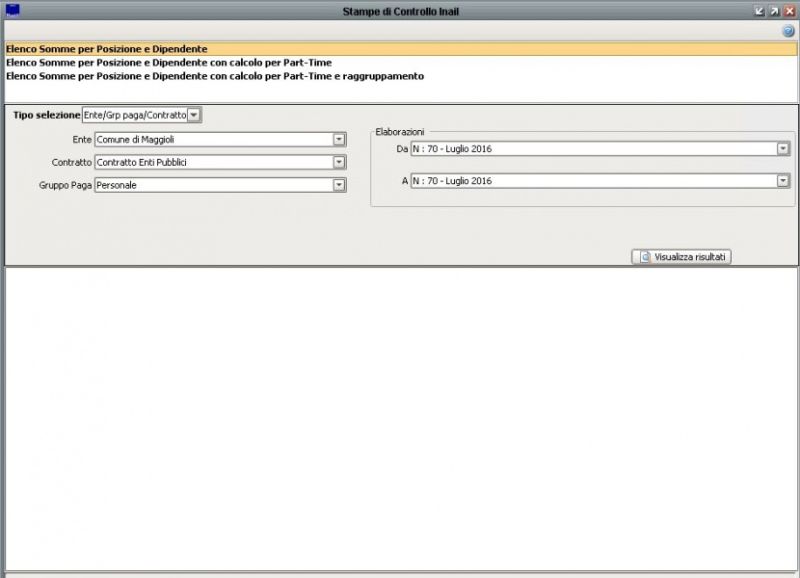Open the 'Da' elaborazioni dropdown arrow
Image resolution: width=800 pixels, height=578 pixels.
point(783,149)
